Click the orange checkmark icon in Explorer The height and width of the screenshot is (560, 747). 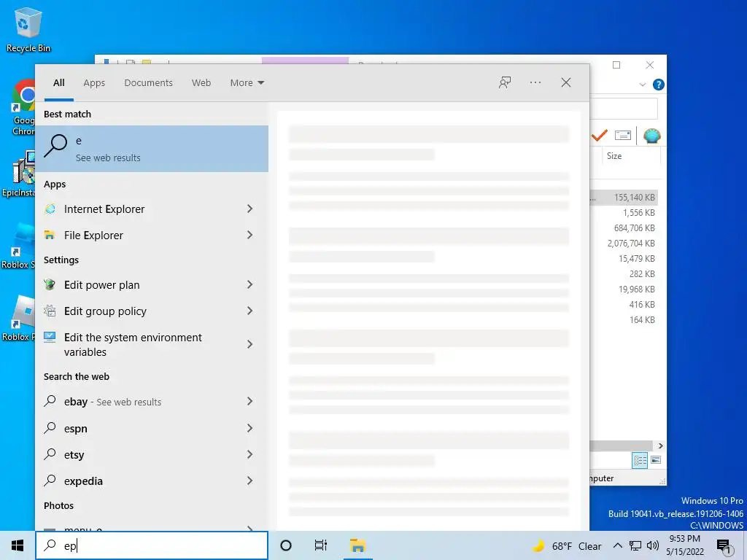(x=599, y=136)
